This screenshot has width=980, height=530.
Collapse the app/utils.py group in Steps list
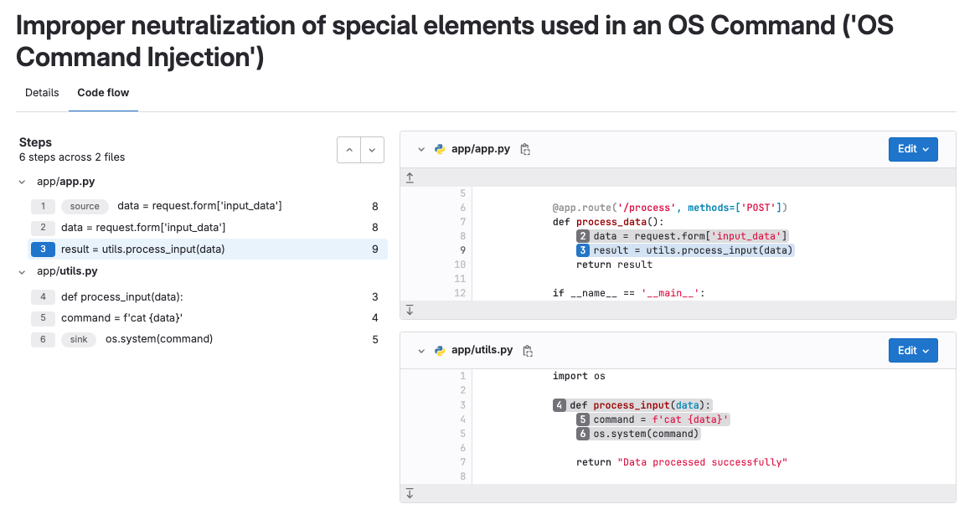23,270
